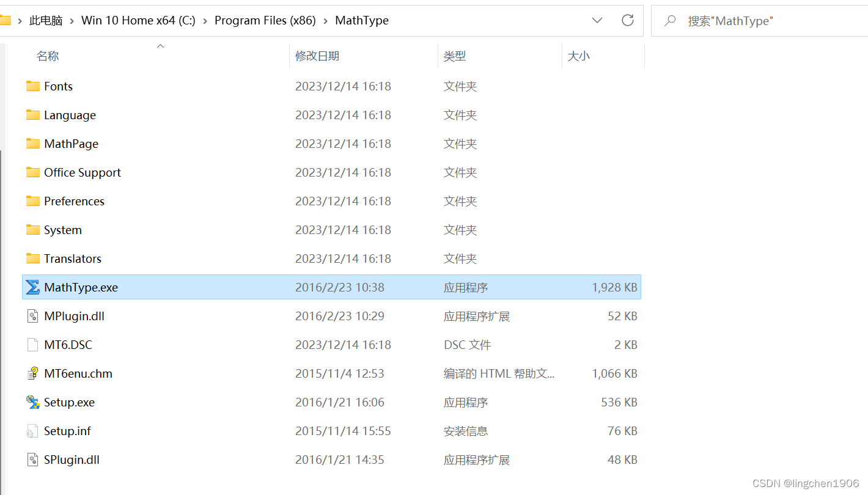This screenshot has width=868, height=495.
Task: Click the MT6.DSC blank file icon
Action: click(x=33, y=345)
